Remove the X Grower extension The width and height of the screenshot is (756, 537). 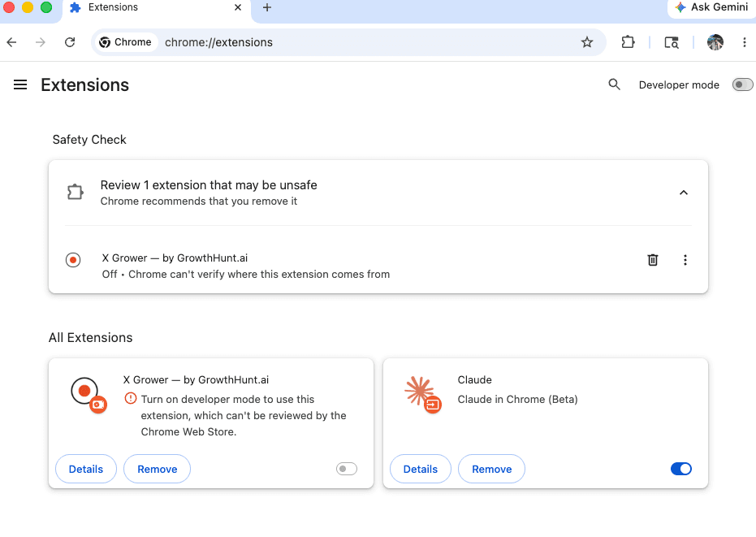point(158,469)
